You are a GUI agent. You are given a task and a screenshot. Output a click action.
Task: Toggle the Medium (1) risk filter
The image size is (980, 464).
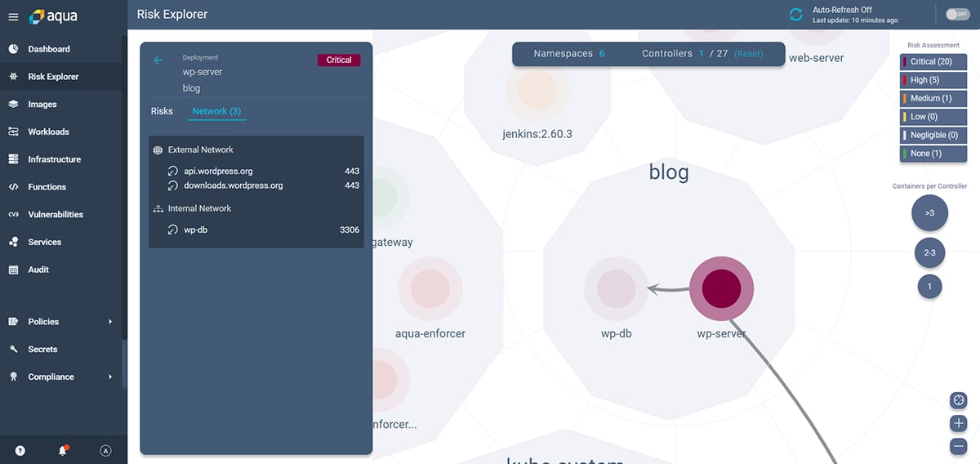tap(933, 98)
